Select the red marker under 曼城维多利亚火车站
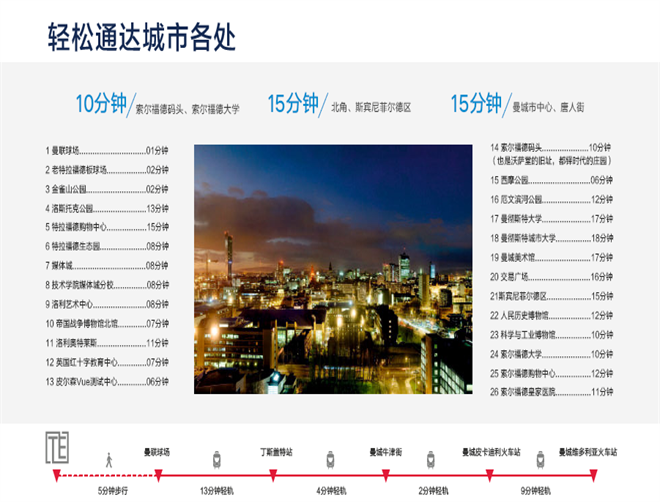This screenshot has height=502, width=660. pos(593,475)
